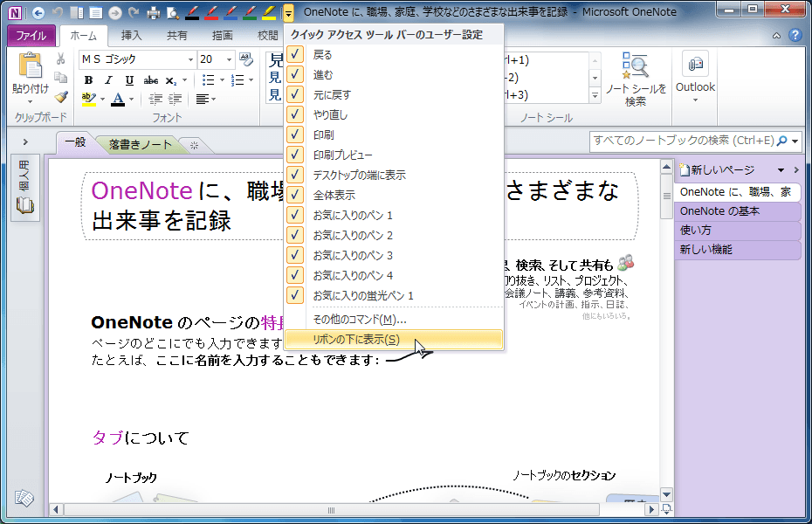The image size is (812, 524).
Task: Switch to the 共有 ribbon tab
Action: [176, 35]
